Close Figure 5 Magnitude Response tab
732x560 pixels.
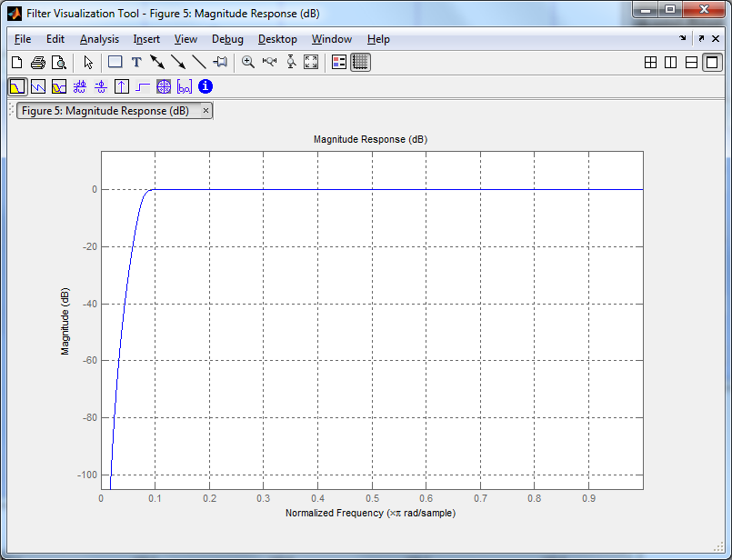pyautogui.click(x=206, y=111)
